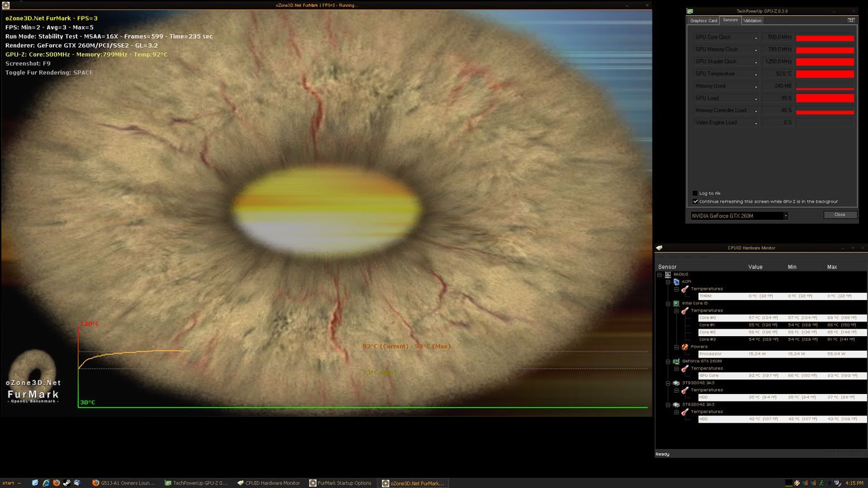Image resolution: width=868 pixels, height=488 pixels.
Task: Click the FurMark window title icon
Action: (x=4, y=5)
